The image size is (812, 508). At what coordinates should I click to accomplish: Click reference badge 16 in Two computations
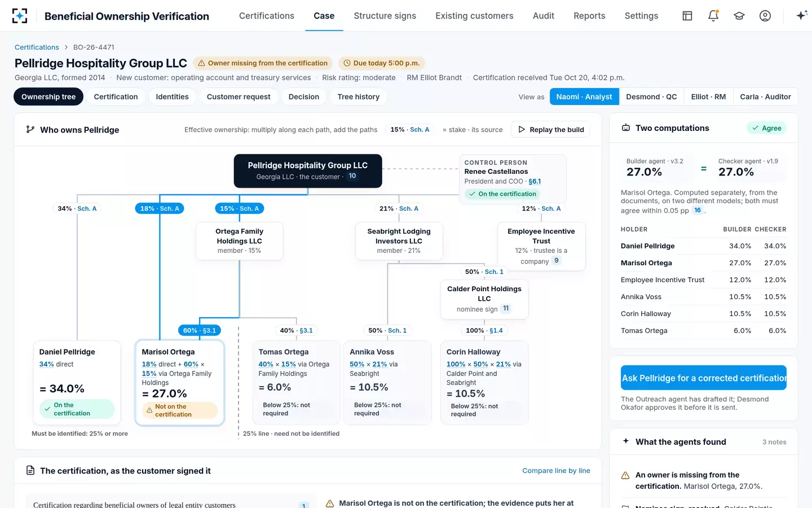coord(698,211)
